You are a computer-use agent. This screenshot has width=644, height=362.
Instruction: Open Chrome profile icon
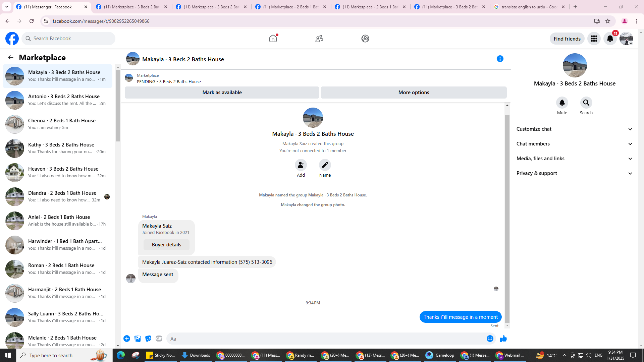click(x=625, y=21)
